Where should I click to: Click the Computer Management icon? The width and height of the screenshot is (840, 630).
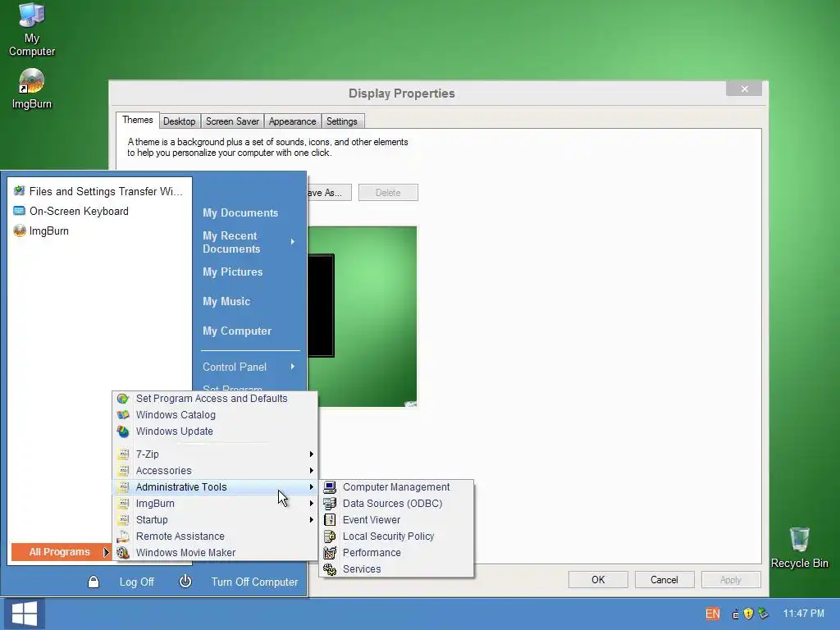[x=330, y=487]
